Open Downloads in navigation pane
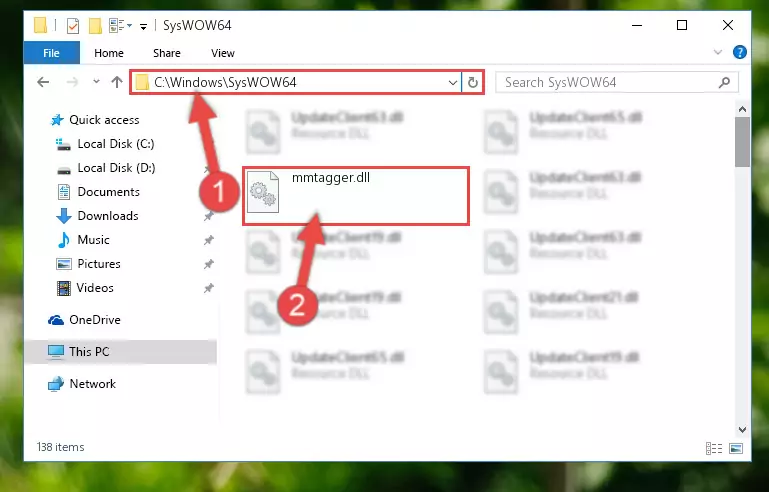The image size is (769, 492). point(108,216)
